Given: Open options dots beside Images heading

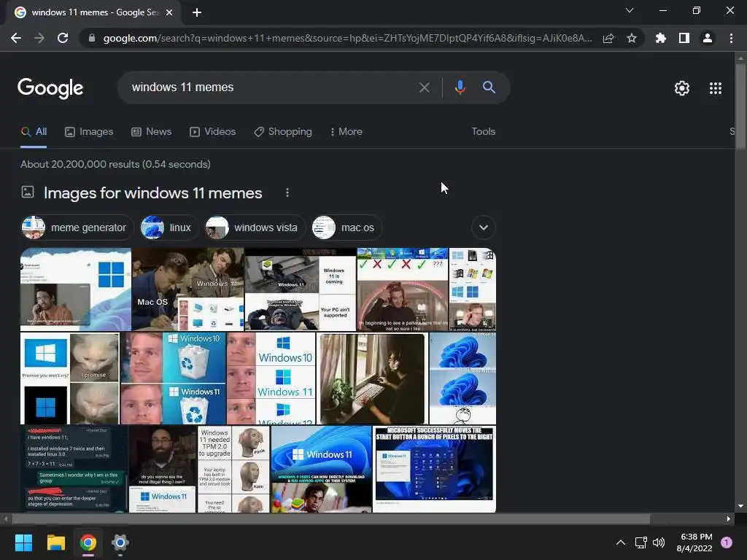Looking at the screenshot, I should pyautogui.click(x=287, y=192).
